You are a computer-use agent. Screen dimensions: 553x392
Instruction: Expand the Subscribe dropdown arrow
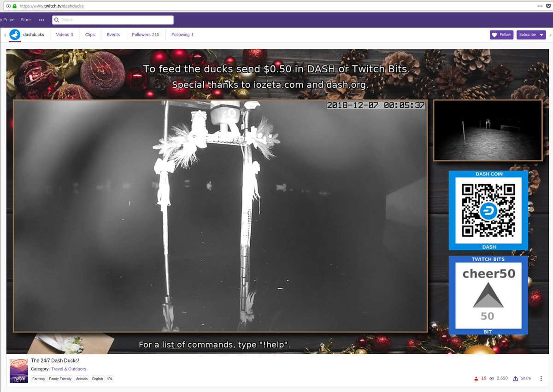pos(542,35)
